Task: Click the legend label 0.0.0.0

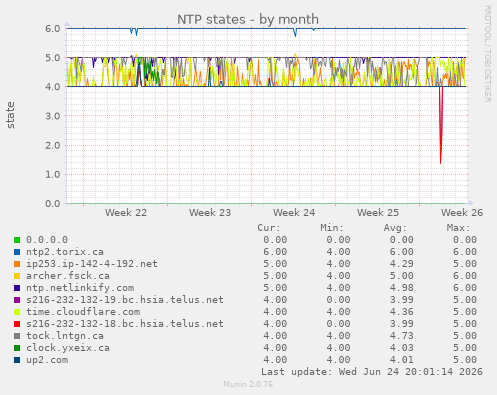Action: (x=47, y=240)
